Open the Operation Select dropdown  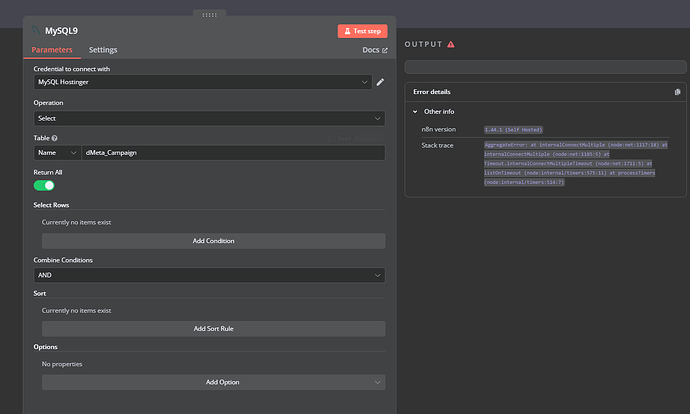pyautogui.click(x=209, y=118)
